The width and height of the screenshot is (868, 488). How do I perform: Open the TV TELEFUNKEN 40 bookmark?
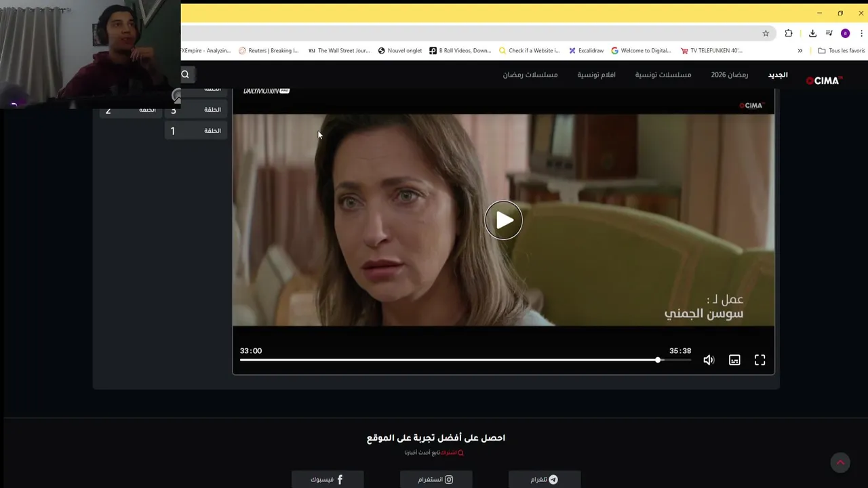711,51
